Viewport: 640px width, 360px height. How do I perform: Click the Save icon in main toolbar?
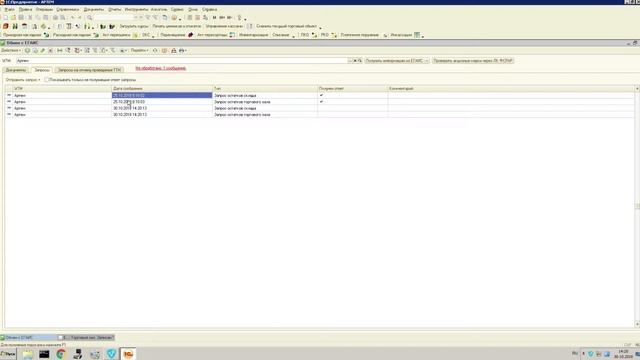coord(21,18)
